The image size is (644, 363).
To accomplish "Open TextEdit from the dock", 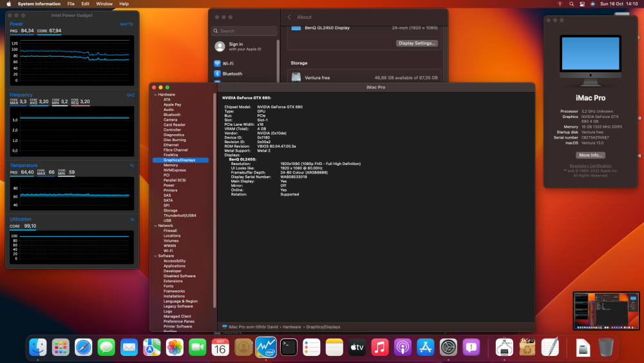I will [550, 348].
